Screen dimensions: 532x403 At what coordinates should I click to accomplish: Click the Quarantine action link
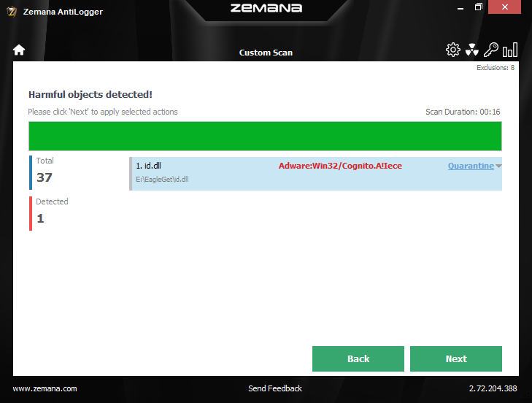[x=471, y=166]
